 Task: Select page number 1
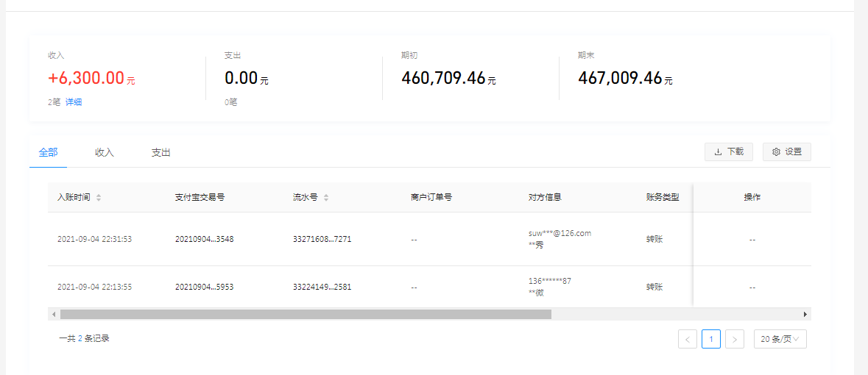click(x=710, y=339)
